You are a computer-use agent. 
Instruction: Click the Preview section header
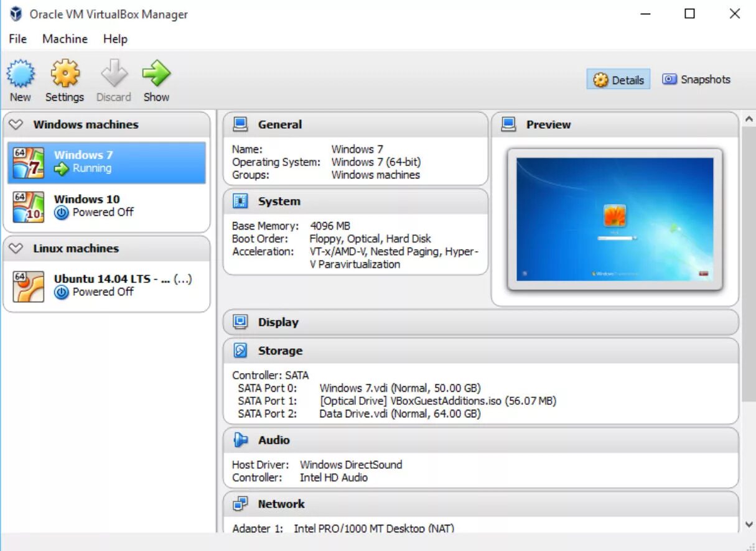pyautogui.click(x=615, y=124)
